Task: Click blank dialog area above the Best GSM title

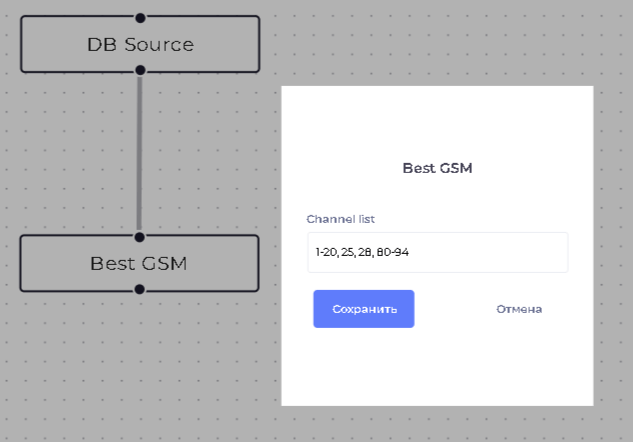Action: click(x=437, y=120)
